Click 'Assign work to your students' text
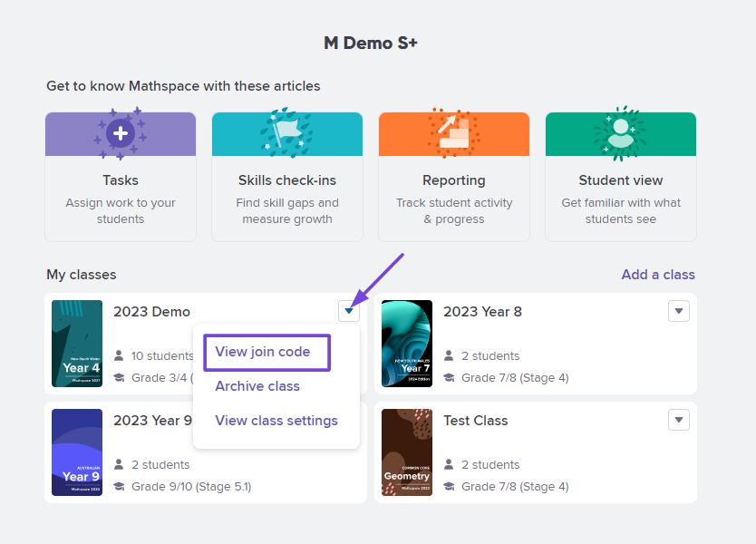 (121, 210)
